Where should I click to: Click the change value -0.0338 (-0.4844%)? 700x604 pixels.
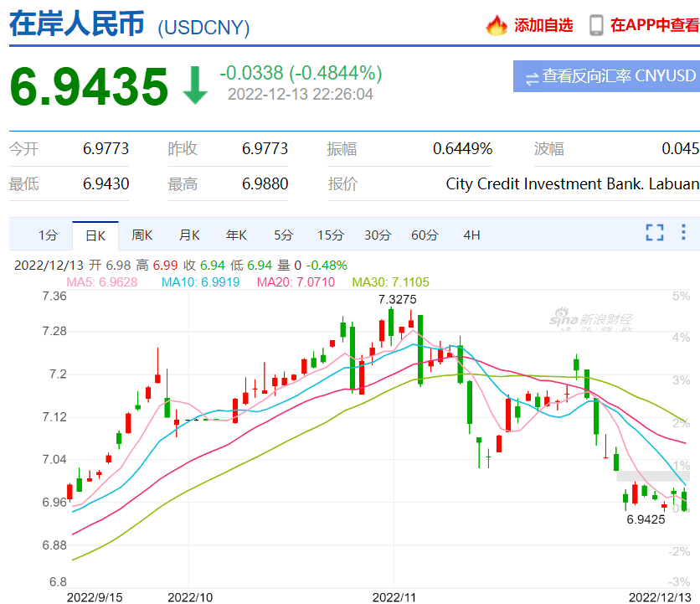pyautogui.click(x=301, y=73)
